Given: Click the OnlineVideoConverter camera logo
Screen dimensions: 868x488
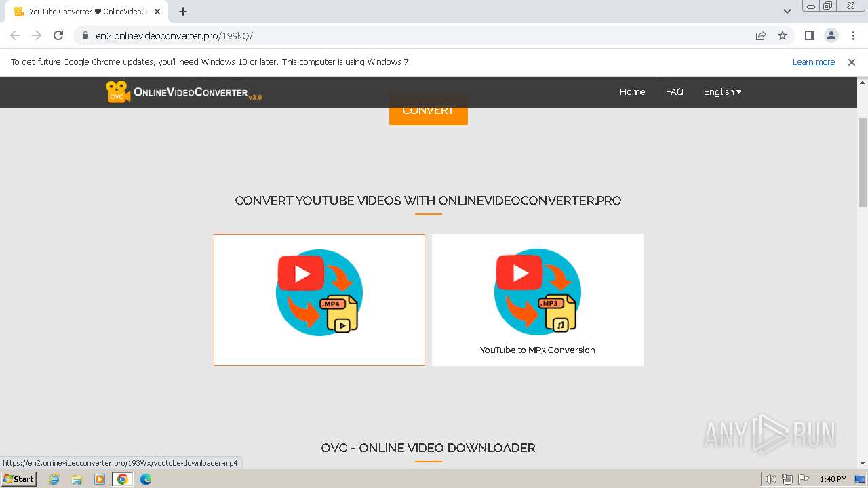Looking at the screenshot, I should pos(184,92).
